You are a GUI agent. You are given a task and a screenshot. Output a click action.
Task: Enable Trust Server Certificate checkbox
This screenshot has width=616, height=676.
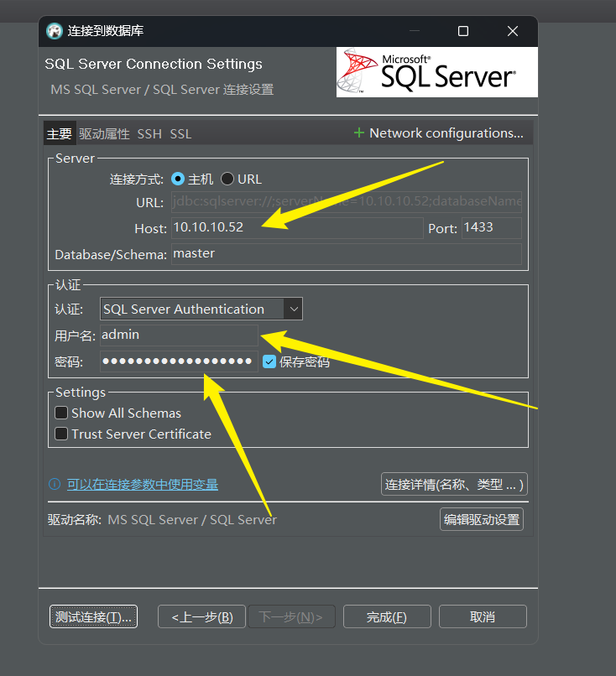coord(61,434)
